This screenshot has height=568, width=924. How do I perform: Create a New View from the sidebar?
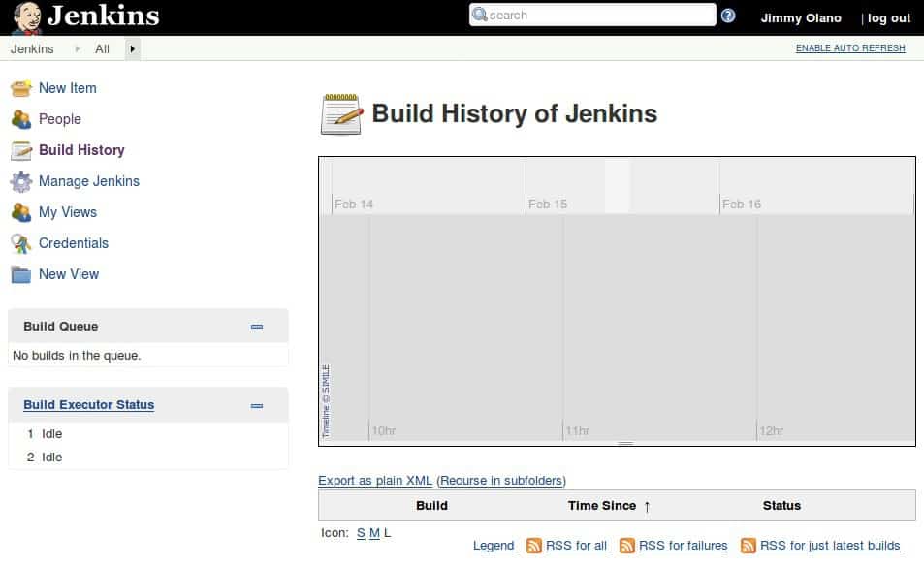(69, 274)
